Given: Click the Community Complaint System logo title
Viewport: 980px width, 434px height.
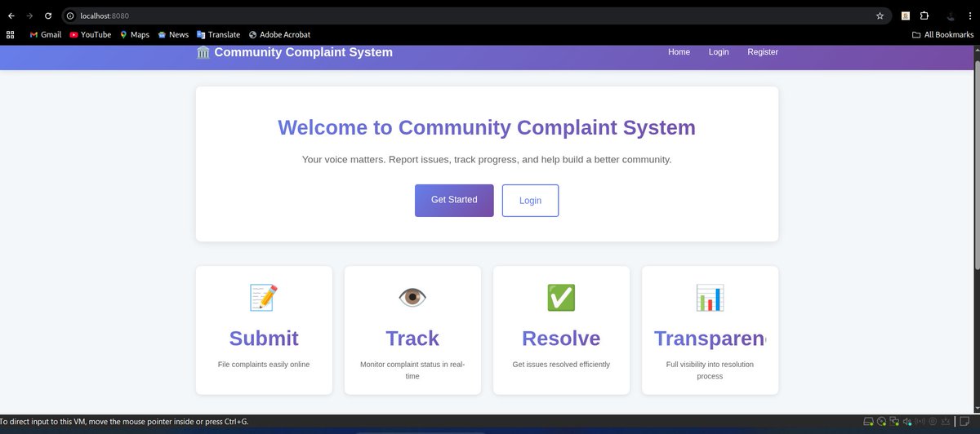Looking at the screenshot, I should coord(295,52).
